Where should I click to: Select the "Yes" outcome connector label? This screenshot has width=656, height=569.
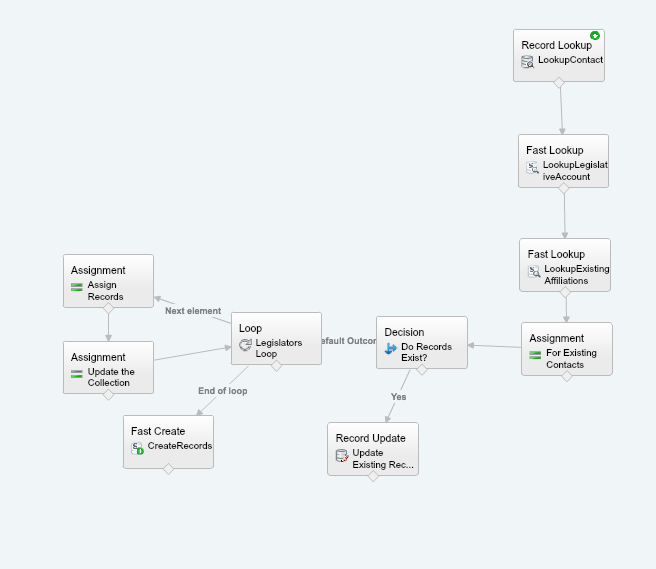[399, 396]
